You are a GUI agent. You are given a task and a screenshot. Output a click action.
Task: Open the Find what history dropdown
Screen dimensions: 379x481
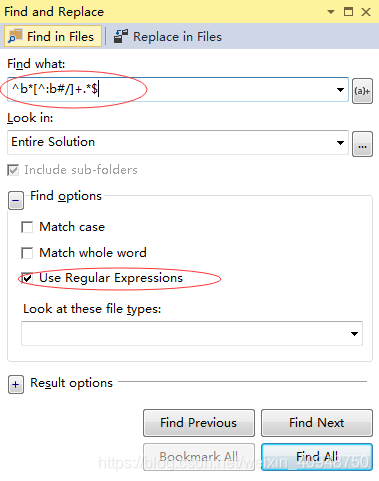click(x=340, y=90)
